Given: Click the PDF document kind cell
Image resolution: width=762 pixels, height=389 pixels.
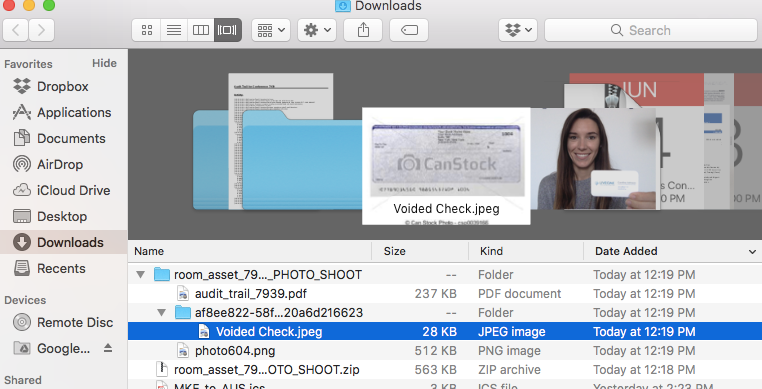Looking at the screenshot, I should [520, 294].
